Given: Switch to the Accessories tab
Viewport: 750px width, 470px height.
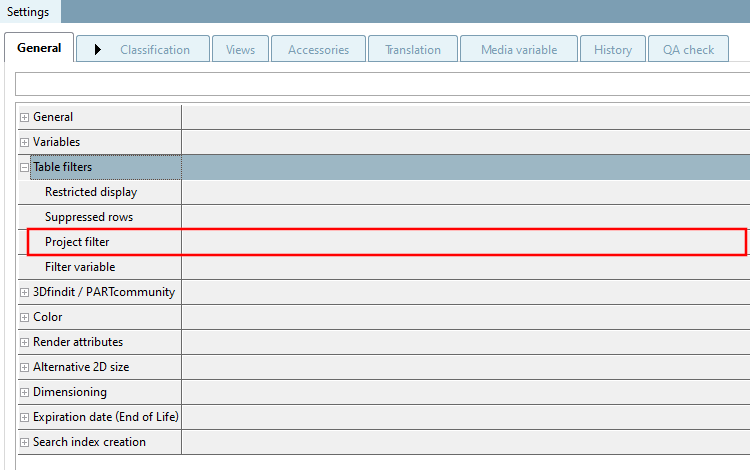Looking at the screenshot, I should pyautogui.click(x=319, y=49).
